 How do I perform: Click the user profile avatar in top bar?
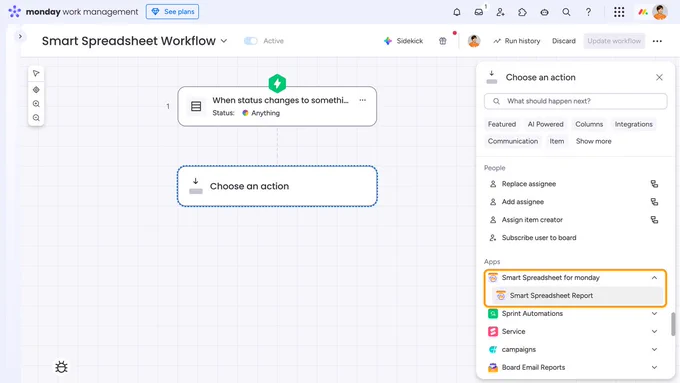[x=660, y=12]
